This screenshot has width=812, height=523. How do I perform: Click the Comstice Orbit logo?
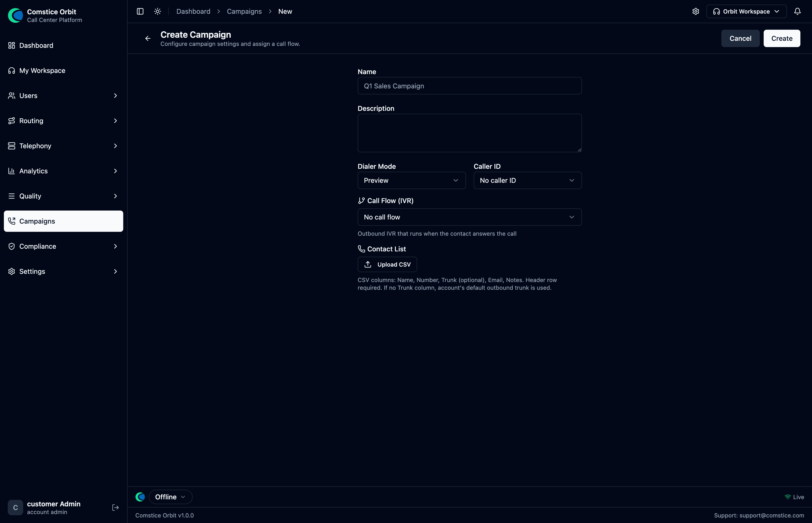point(15,16)
